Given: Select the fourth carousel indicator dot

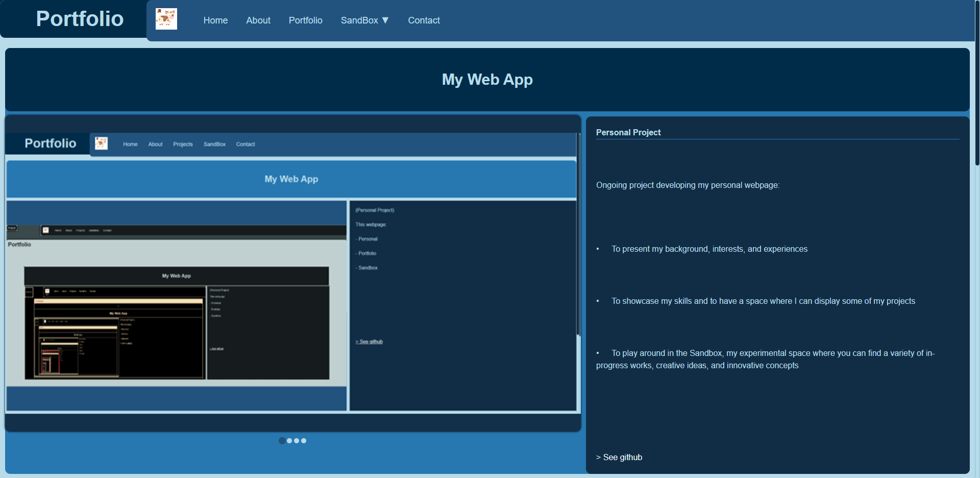Looking at the screenshot, I should pyautogui.click(x=304, y=441).
